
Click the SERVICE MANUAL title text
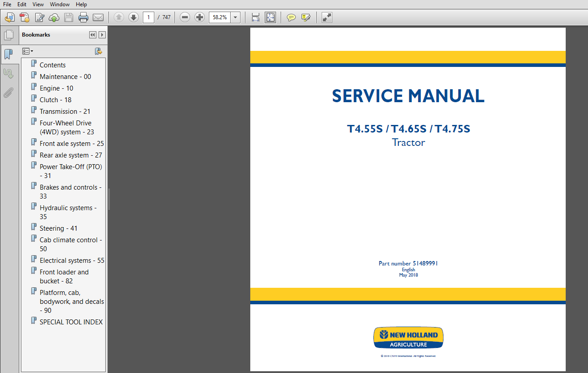point(408,96)
